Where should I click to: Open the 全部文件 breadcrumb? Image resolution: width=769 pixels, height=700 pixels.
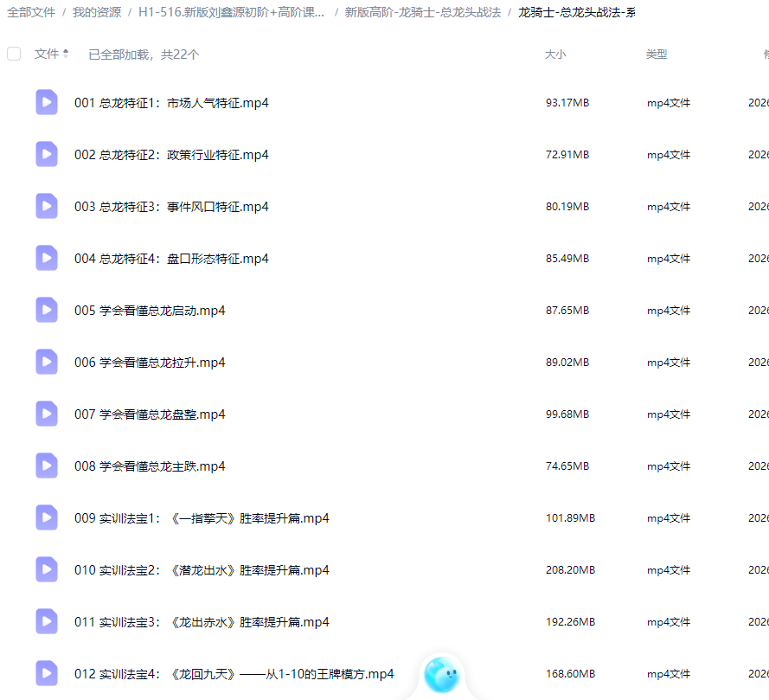coord(29,12)
